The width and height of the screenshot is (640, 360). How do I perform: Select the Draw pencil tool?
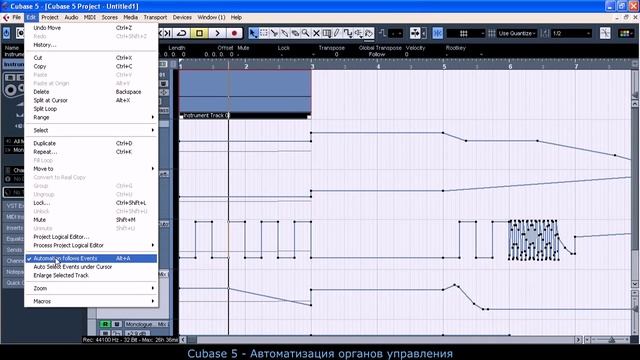(337, 33)
